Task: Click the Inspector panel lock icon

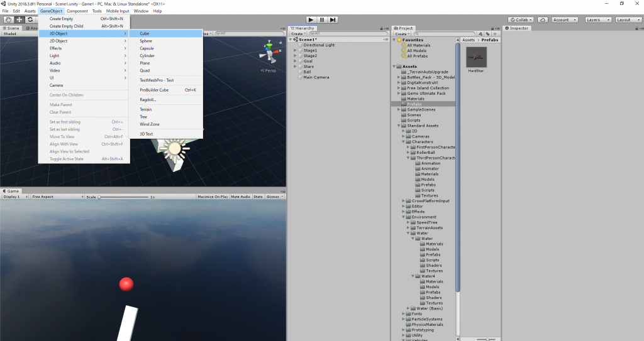Action: pos(636,28)
